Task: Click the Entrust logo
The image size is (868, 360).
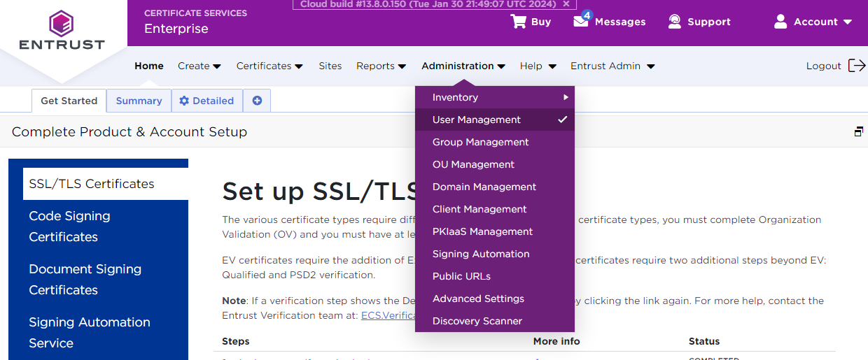Action: pos(62,31)
